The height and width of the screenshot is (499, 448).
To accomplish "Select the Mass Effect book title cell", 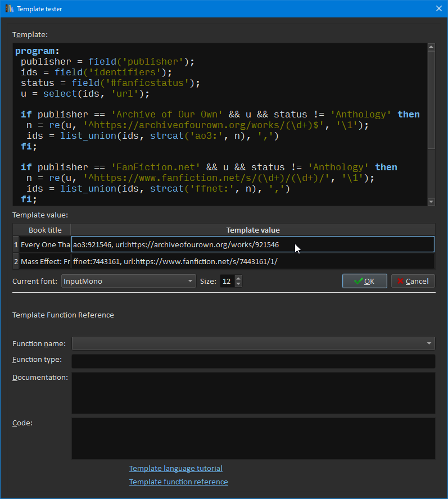I will pyautogui.click(x=45, y=262).
